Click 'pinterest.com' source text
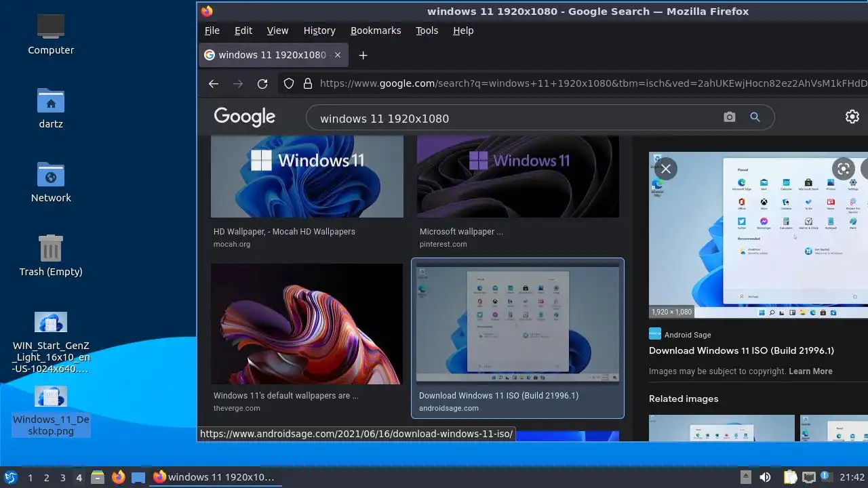The image size is (868, 488). point(443,244)
